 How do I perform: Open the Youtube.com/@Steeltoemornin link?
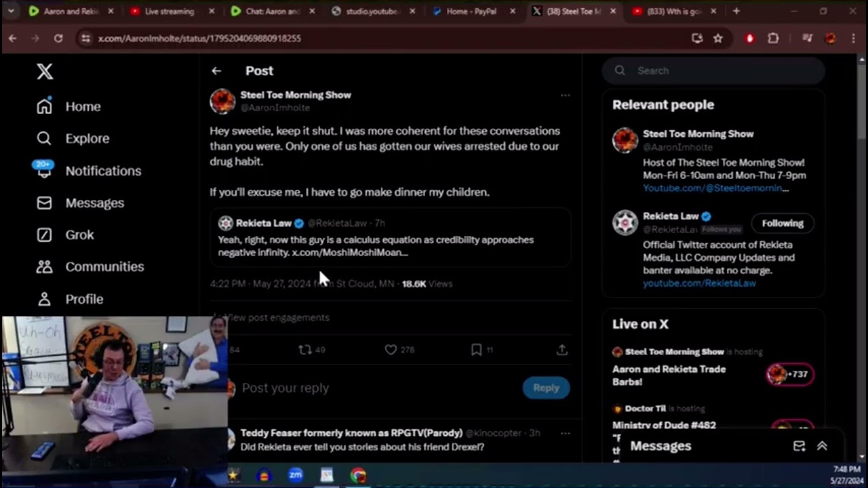click(x=715, y=188)
